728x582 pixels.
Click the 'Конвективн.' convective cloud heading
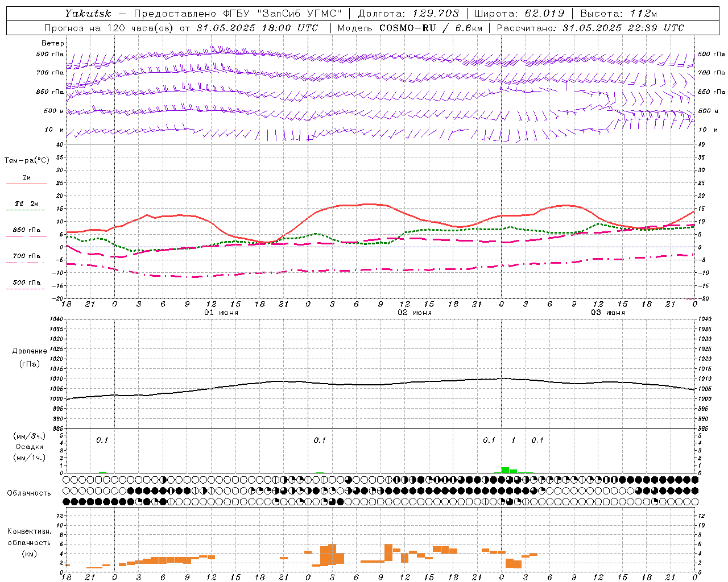(x=30, y=531)
